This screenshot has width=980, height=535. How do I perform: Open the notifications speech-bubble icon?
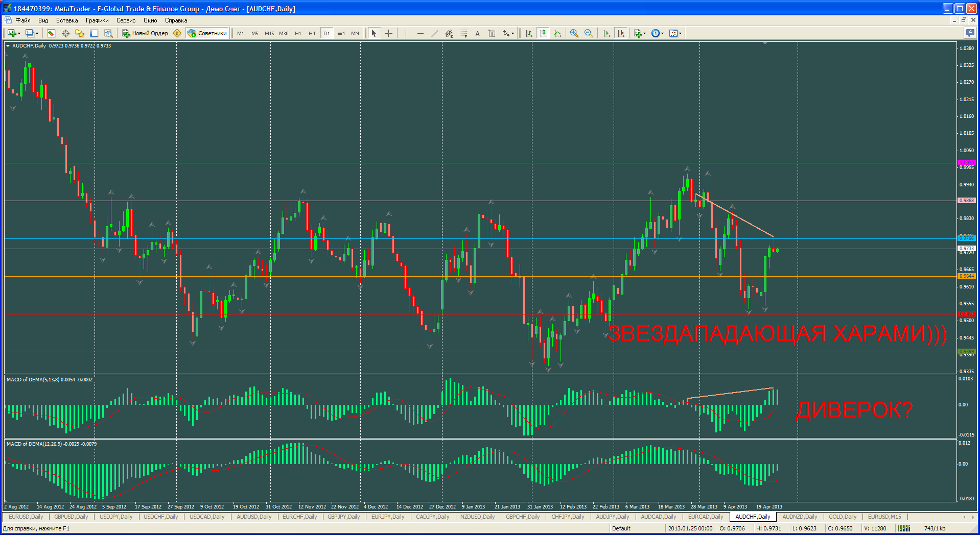tap(970, 33)
